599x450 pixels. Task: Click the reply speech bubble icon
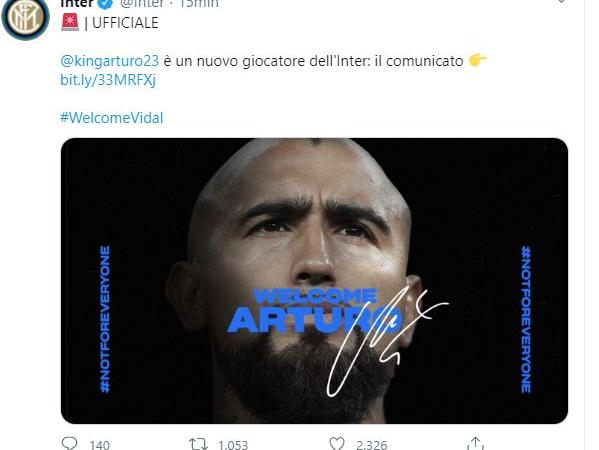pyautogui.click(x=70, y=444)
